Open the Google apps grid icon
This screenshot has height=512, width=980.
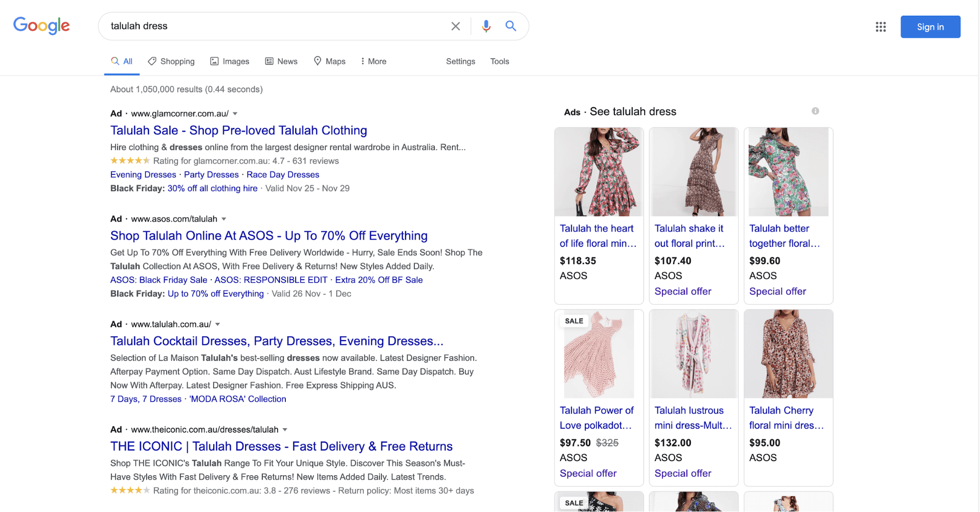coord(880,27)
